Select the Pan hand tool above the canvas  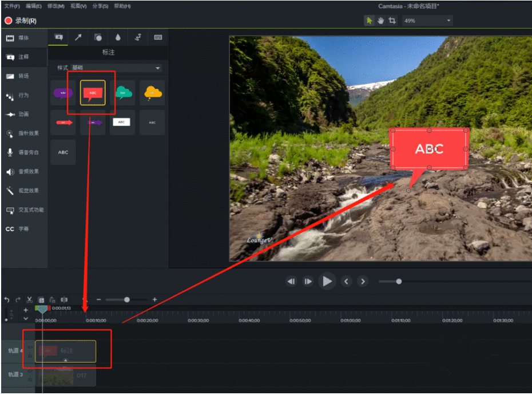[x=380, y=20]
